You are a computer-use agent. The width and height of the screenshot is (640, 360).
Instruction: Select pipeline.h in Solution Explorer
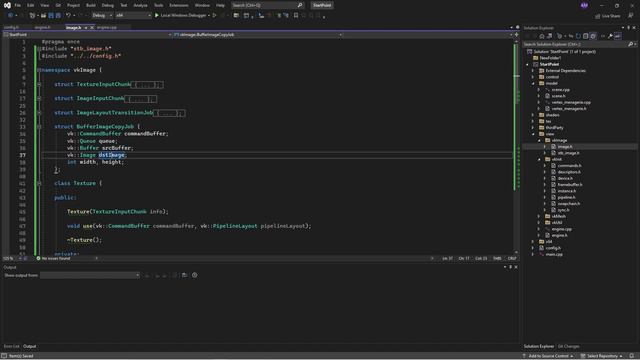(567, 197)
